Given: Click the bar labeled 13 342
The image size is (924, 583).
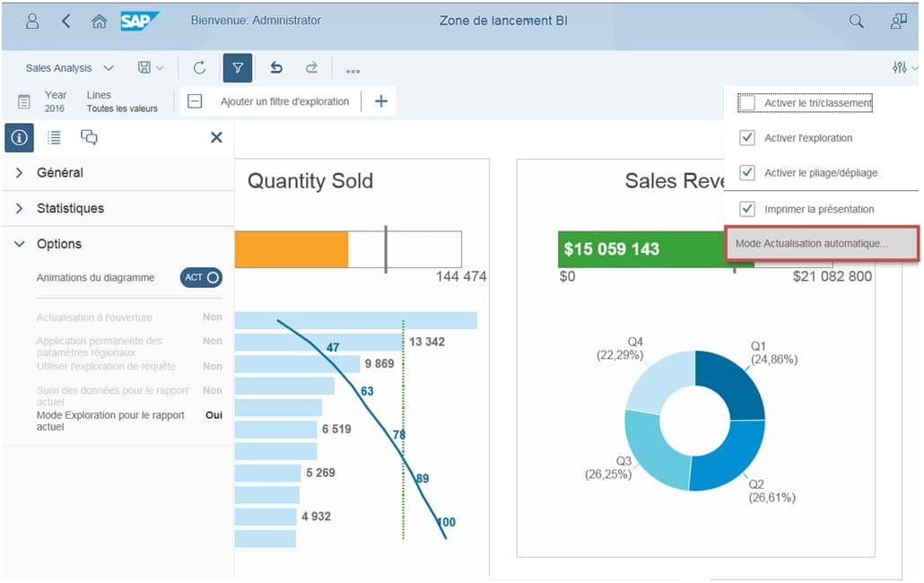Looking at the screenshot, I should [x=318, y=342].
